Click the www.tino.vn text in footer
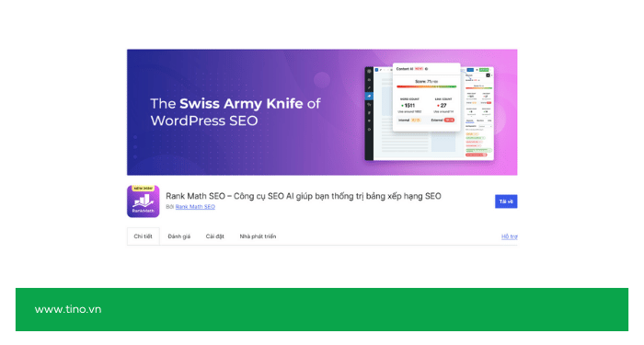Viewport: 644px width, 345px height. coord(68,309)
